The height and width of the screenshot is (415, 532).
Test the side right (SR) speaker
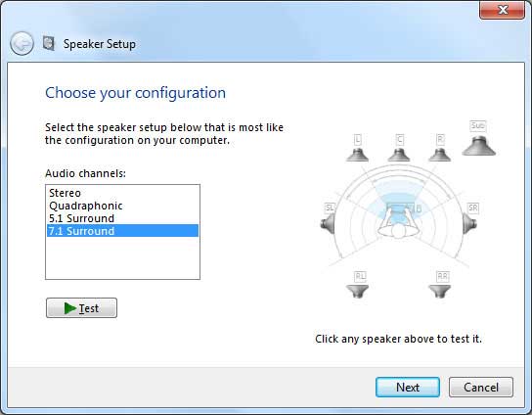point(470,224)
